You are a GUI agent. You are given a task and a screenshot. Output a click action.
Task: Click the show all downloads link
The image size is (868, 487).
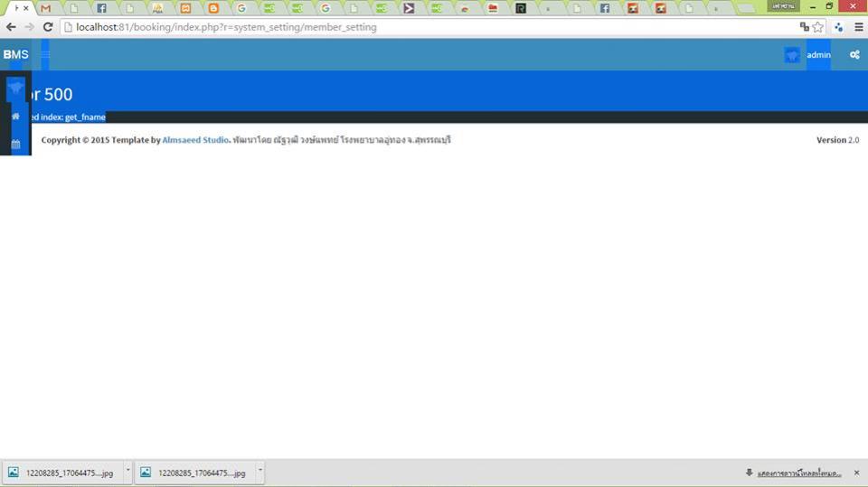pyautogui.click(x=799, y=473)
